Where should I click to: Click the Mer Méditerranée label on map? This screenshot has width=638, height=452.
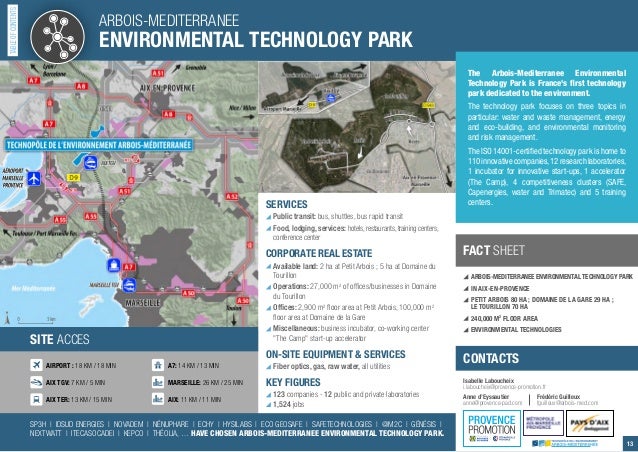coord(33,288)
